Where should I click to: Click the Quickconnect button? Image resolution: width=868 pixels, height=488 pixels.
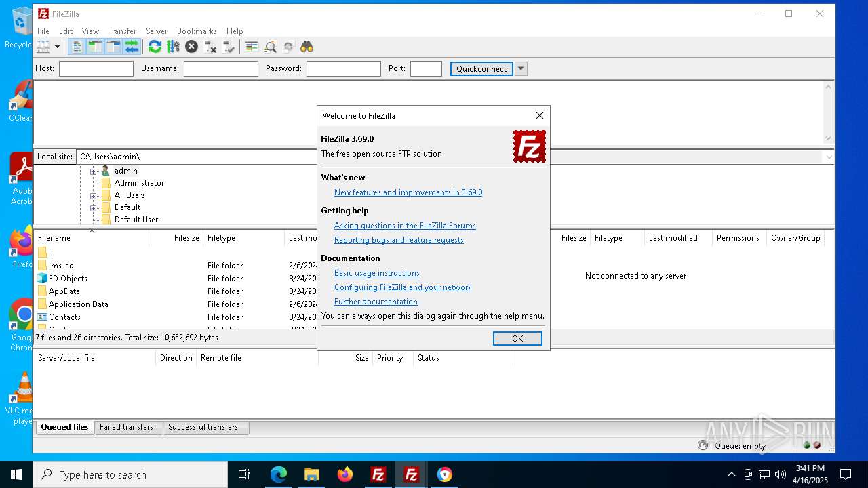click(481, 68)
